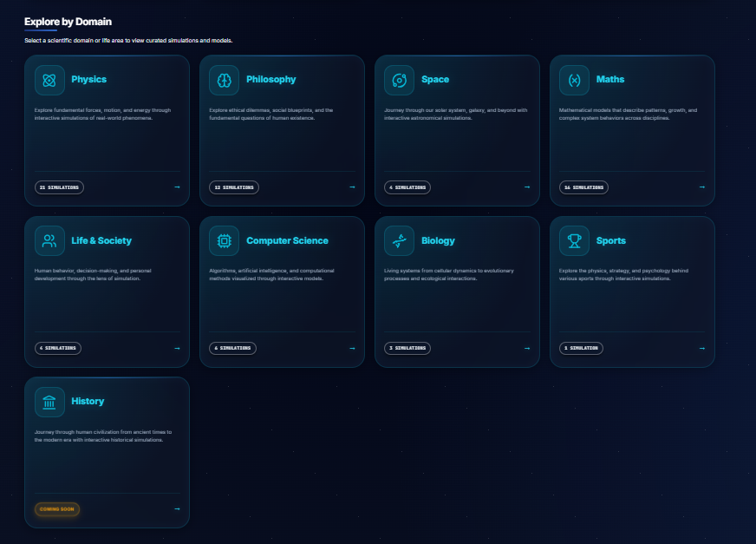Select the Life & Society people icon
Screen dimensions: 756x544
pos(49,240)
